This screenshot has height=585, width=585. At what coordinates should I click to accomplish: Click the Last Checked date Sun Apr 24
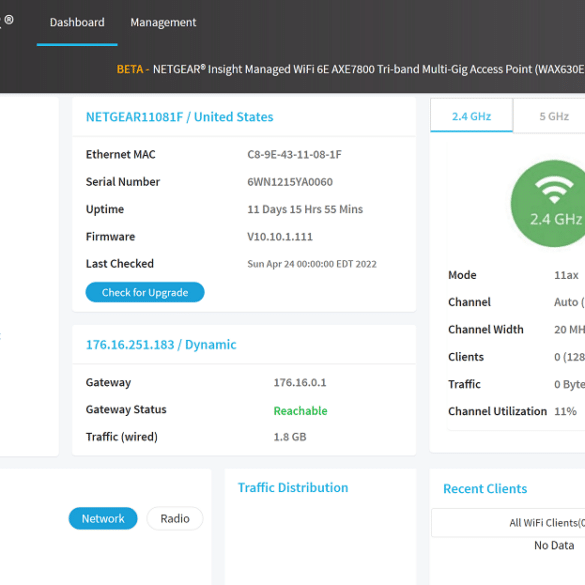(312, 264)
